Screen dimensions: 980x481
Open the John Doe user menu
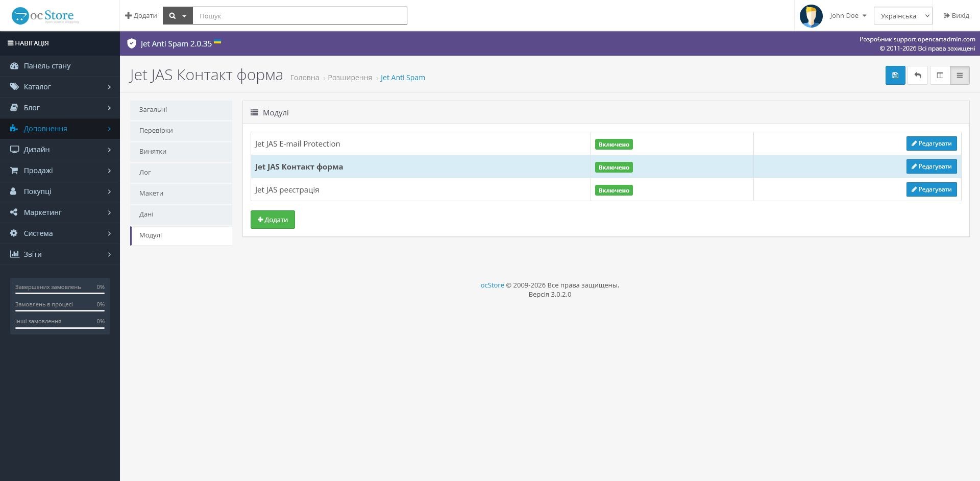[x=848, y=16]
